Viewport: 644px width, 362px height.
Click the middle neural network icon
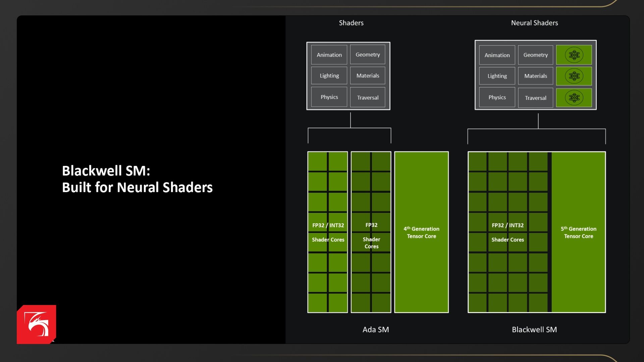(574, 76)
